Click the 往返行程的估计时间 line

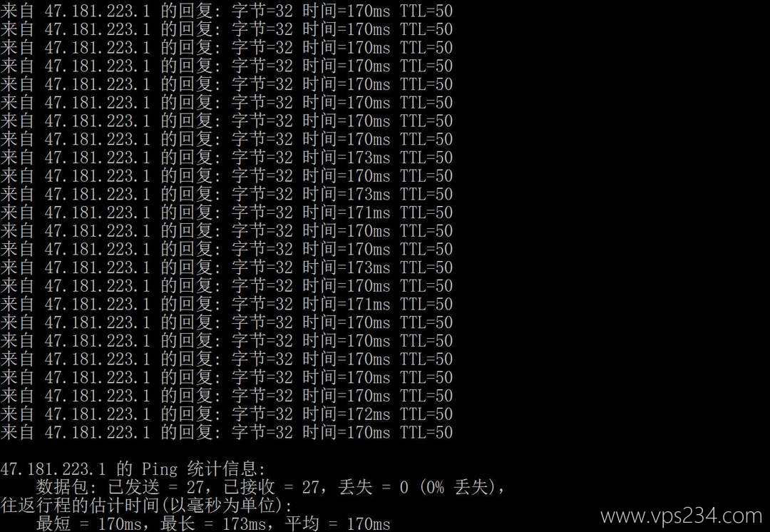(x=146, y=506)
